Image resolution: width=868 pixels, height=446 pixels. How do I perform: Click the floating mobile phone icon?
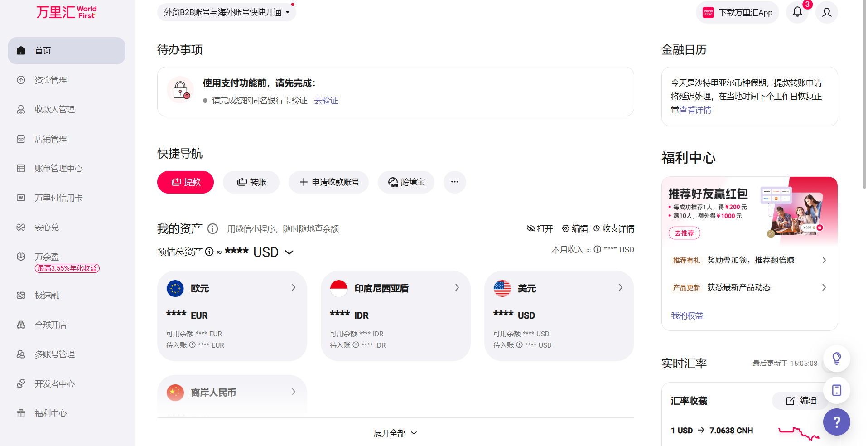(836, 390)
